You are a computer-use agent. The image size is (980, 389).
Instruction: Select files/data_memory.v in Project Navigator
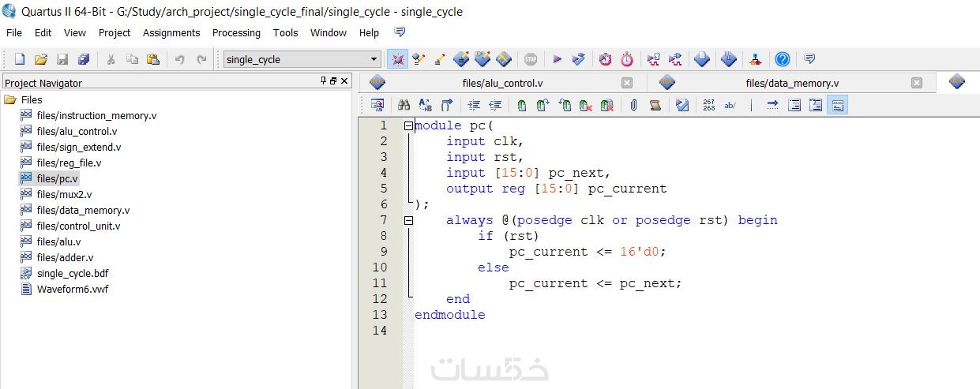coord(83,210)
